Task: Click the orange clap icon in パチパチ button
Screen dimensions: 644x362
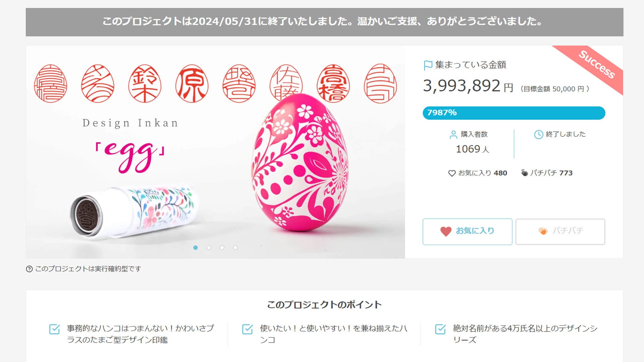Action: pos(543,231)
